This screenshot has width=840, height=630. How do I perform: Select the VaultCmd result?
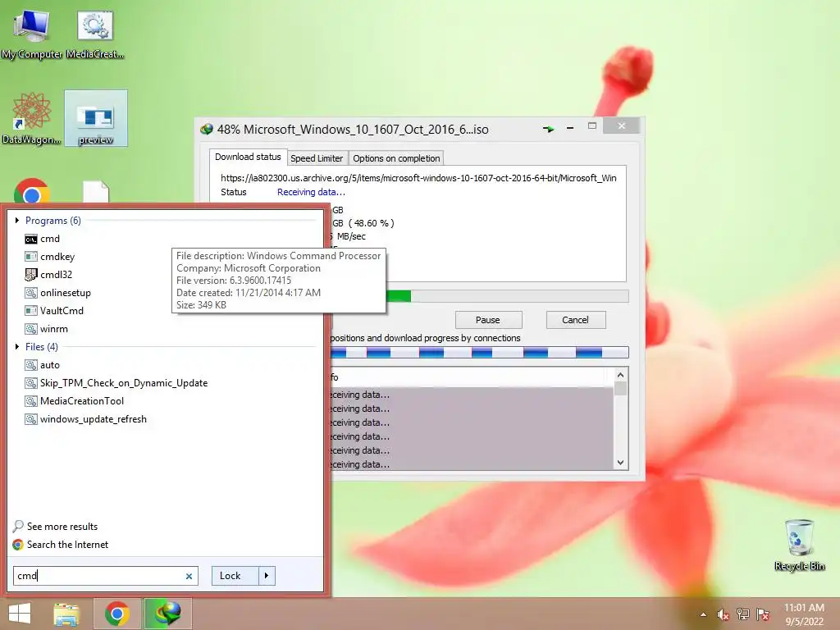pyautogui.click(x=54, y=311)
